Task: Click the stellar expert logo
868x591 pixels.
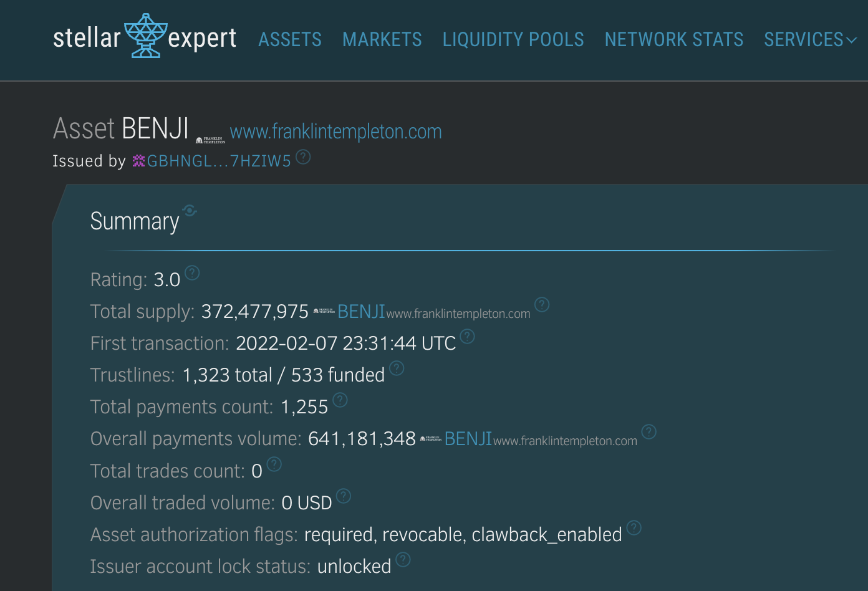Action: pyautogui.click(x=143, y=37)
